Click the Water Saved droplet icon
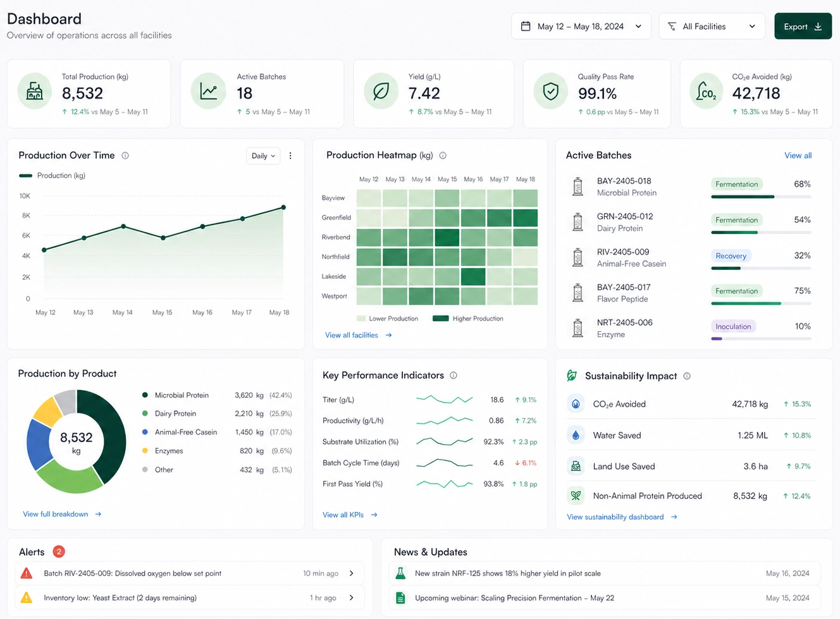Viewport: 840px width, 619px height. pos(576,435)
